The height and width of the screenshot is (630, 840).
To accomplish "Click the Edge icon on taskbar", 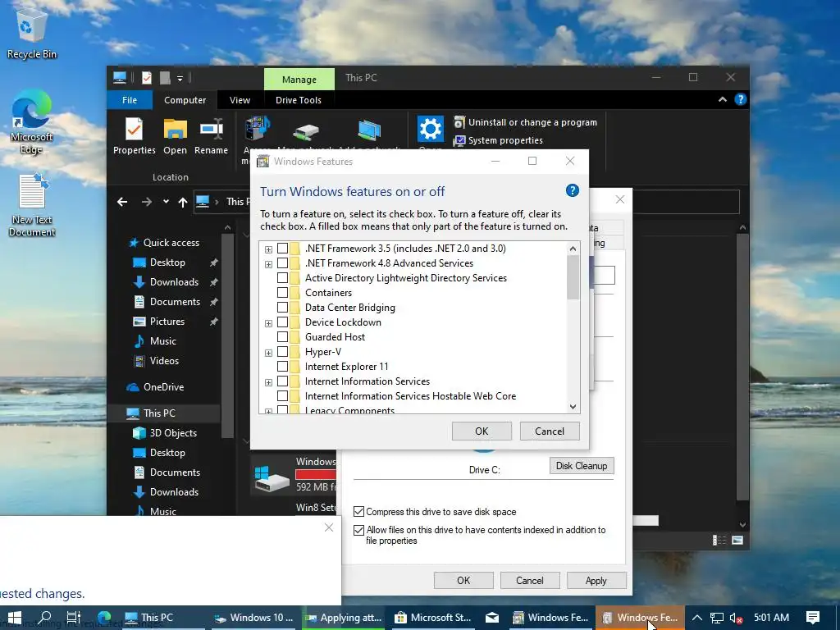I will [104, 618].
